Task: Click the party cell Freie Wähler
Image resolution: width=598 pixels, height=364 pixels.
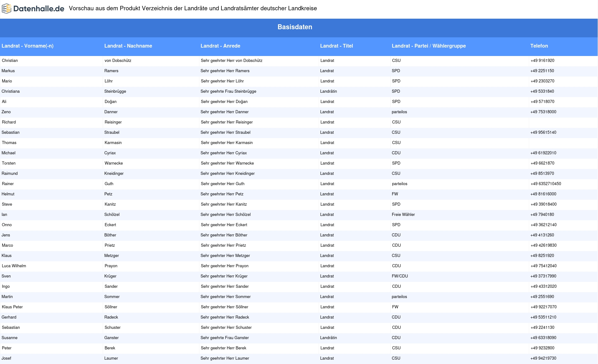Action: point(403,215)
